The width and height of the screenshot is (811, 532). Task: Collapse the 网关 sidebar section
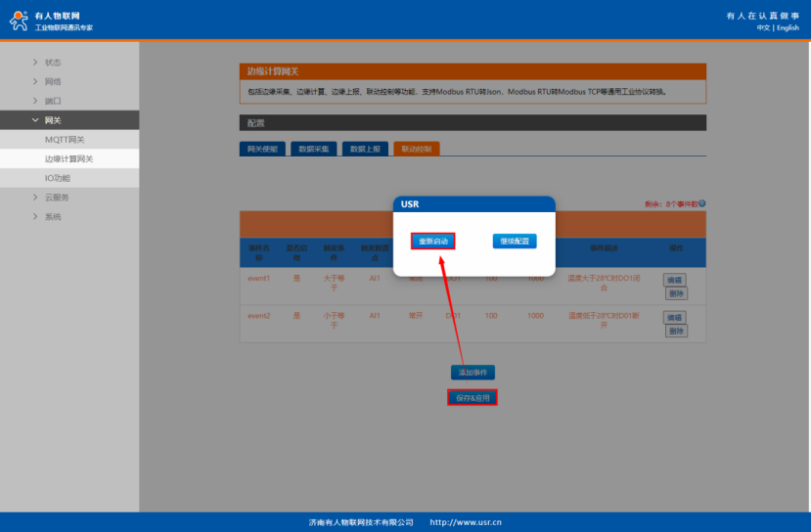[52, 120]
